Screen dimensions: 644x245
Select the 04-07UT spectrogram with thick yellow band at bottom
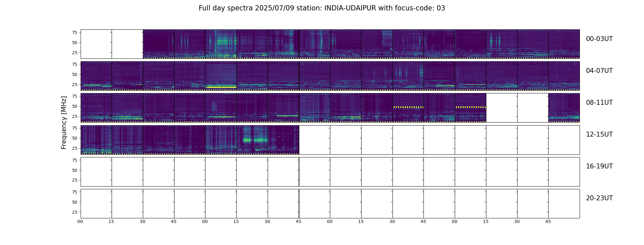tap(221, 76)
